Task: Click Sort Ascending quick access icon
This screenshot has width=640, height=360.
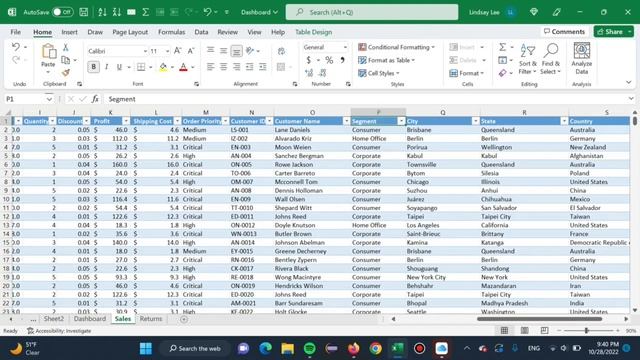Action: 102,12
